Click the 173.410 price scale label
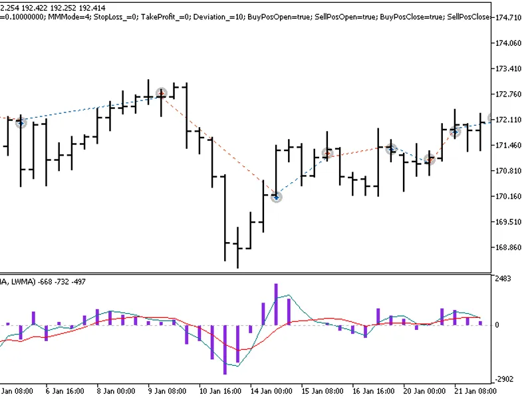This screenshot has width=532, height=399. (508, 69)
